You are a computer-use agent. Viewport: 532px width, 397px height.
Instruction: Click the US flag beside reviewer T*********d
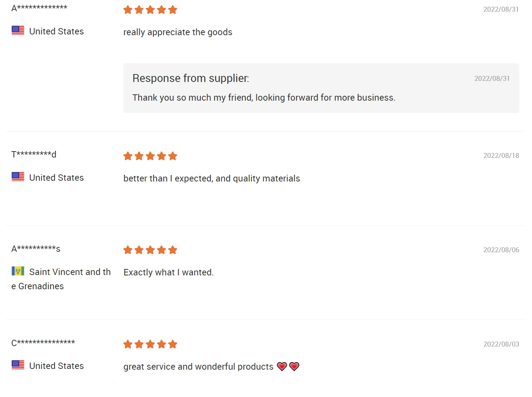tap(18, 177)
